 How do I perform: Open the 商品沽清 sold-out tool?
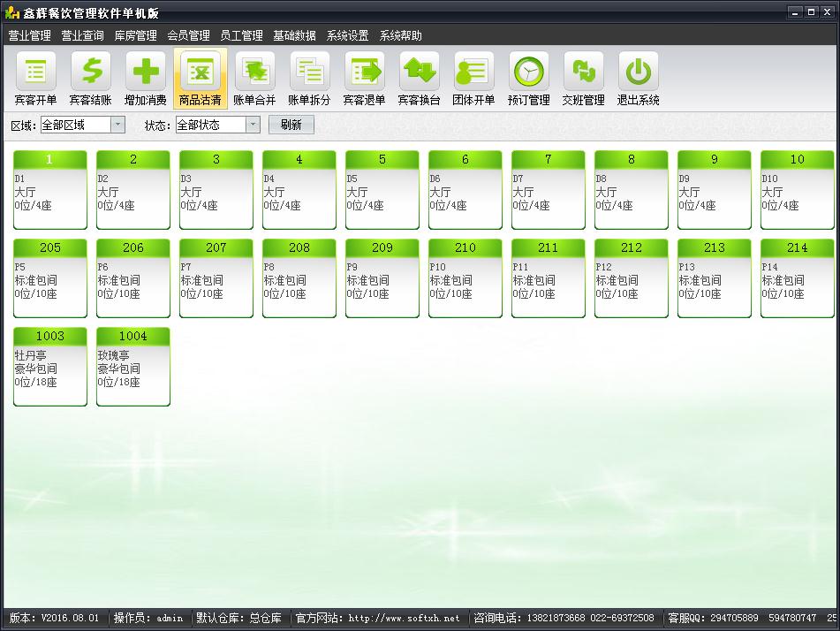tap(201, 79)
